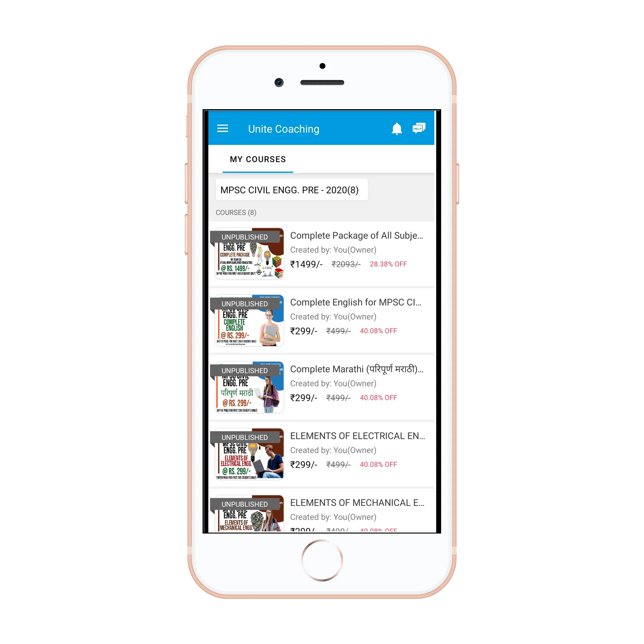Tap UNPUBLISHED badge on Complete English course
Screen dimensions: 644x644
(x=244, y=300)
